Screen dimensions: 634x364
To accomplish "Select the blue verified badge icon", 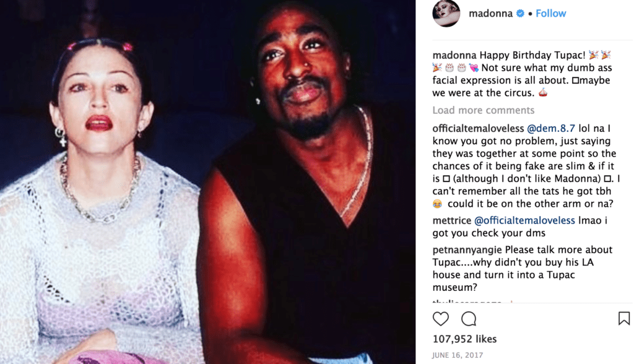I will (520, 14).
